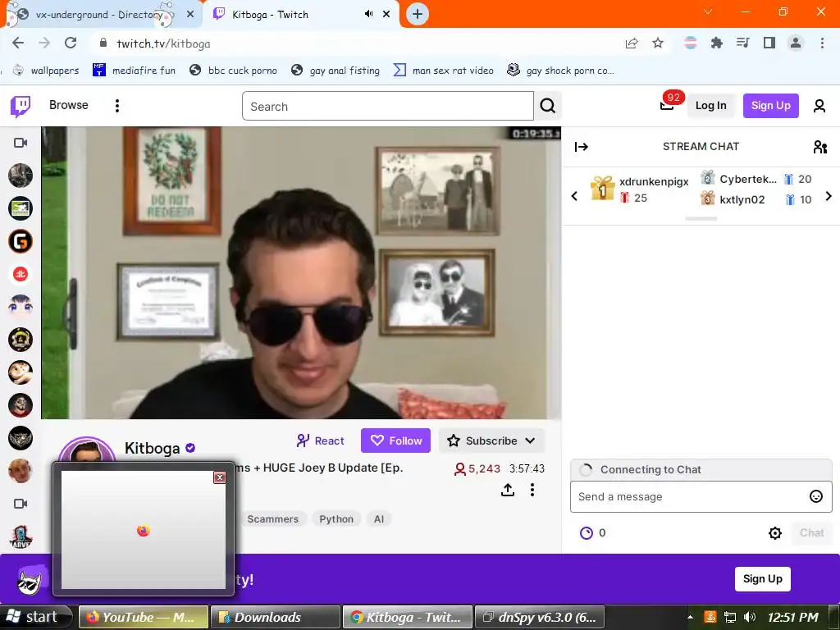Image resolution: width=840 pixels, height=630 pixels.
Task: Open the mediafire fun bookmark
Action: tap(134, 71)
